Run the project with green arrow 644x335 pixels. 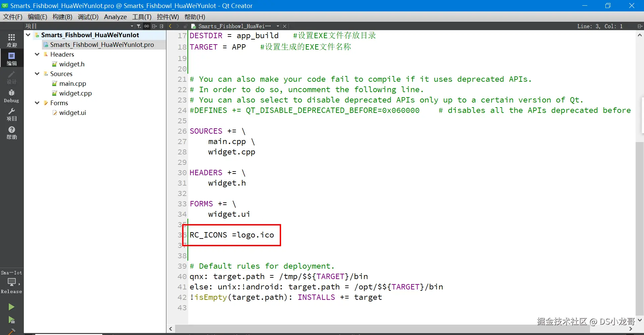pos(11,307)
